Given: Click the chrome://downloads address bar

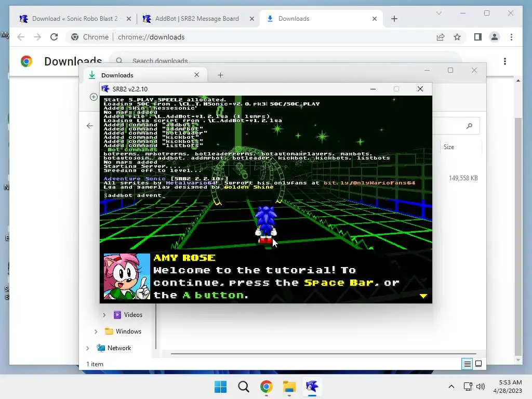Looking at the screenshot, I should (251, 37).
